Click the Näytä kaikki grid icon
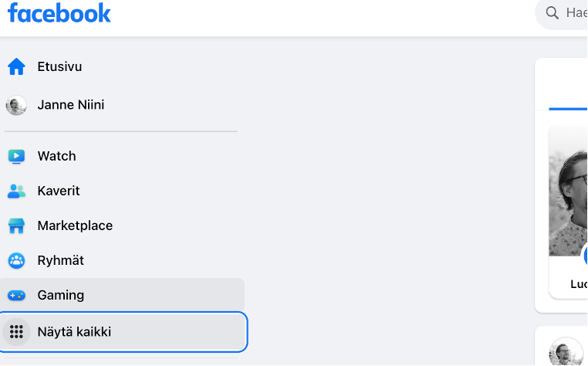The width and height of the screenshot is (588, 366). tap(16, 332)
